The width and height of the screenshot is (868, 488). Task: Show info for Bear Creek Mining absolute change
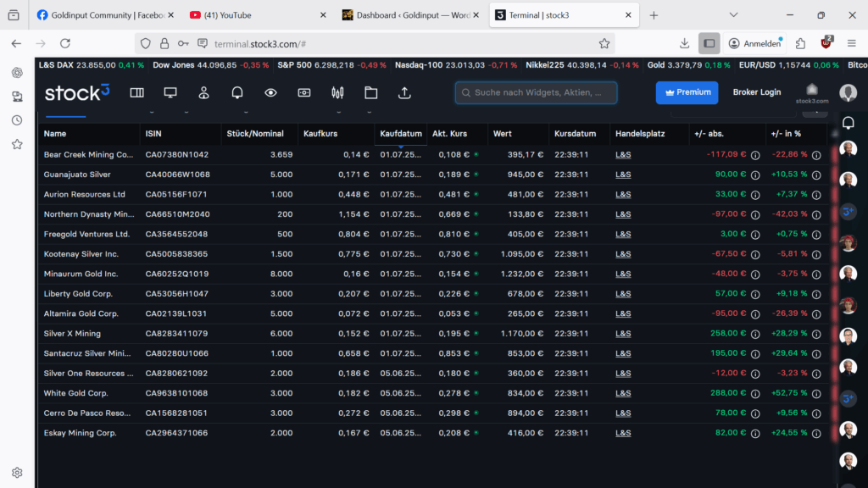point(755,156)
